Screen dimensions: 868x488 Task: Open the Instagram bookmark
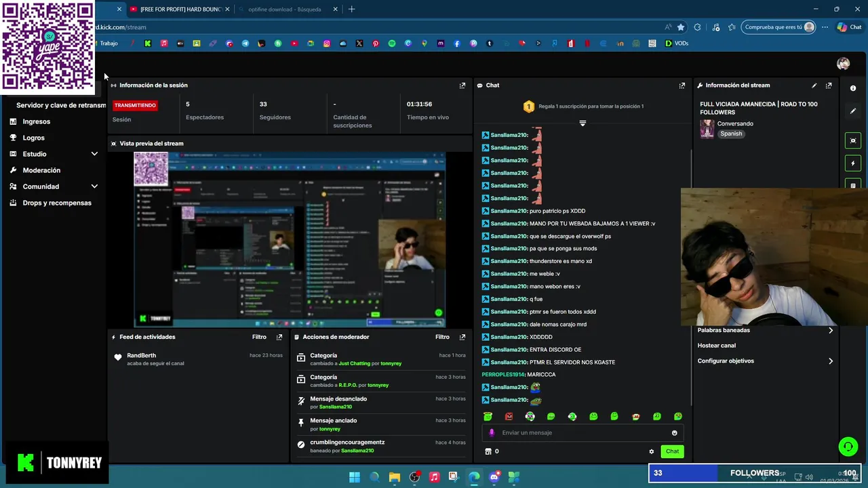coord(327,43)
